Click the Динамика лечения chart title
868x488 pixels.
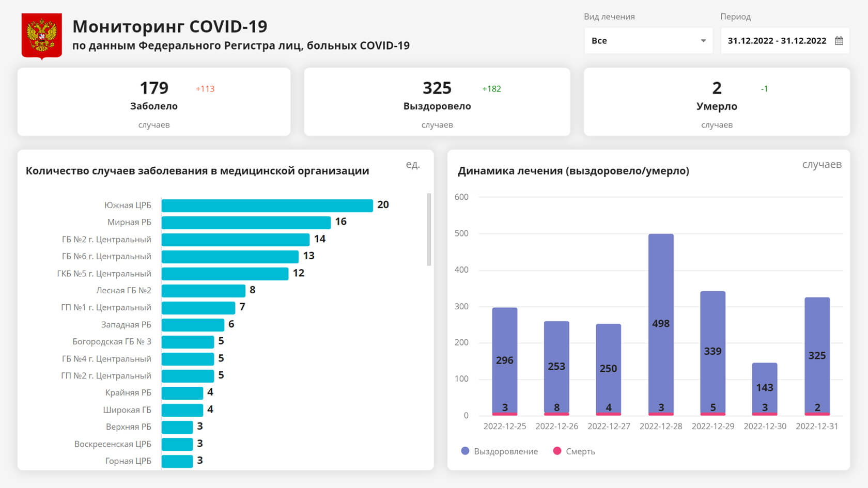(574, 171)
